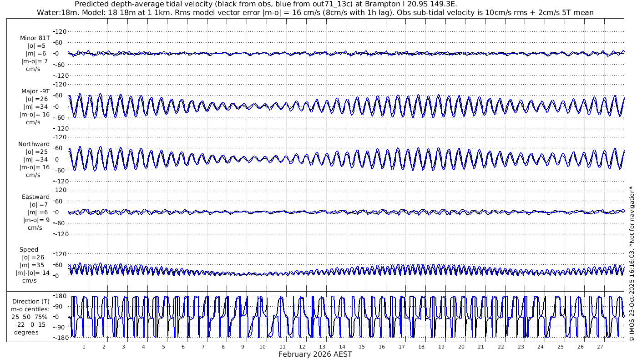Select the 'Speed' panel label
This screenshot has width=637, height=364.
coord(29,249)
